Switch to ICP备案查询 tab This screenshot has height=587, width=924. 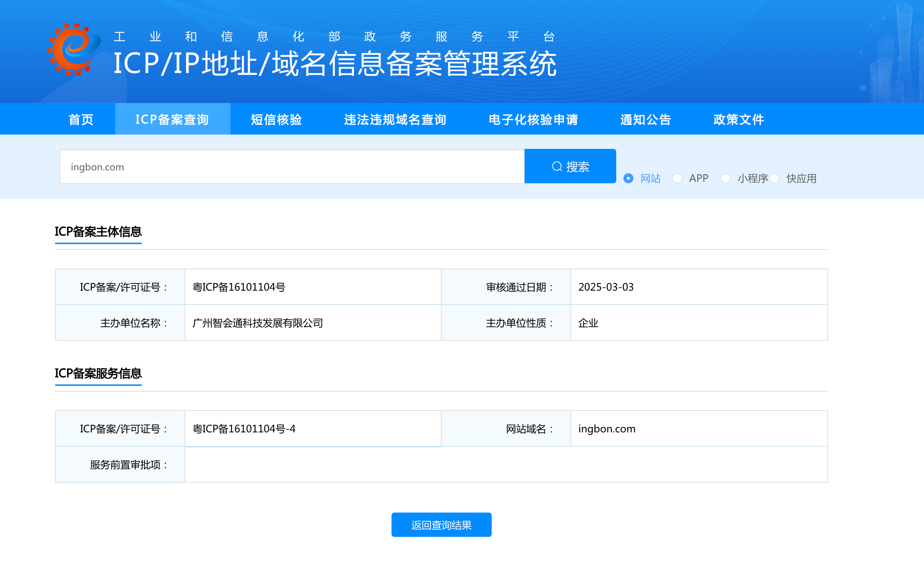point(172,120)
